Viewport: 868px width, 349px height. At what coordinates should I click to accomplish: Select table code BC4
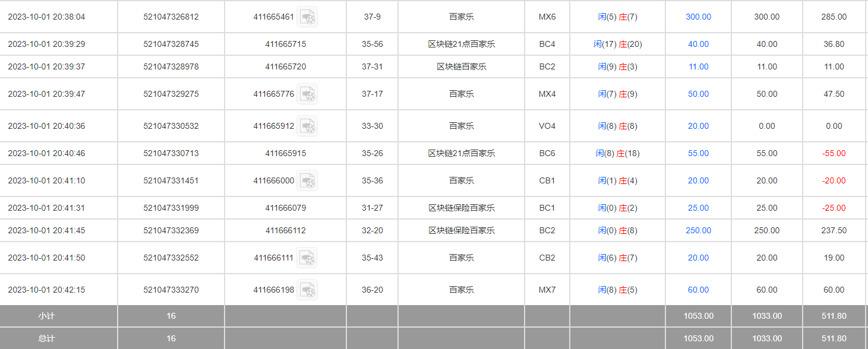[547, 44]
